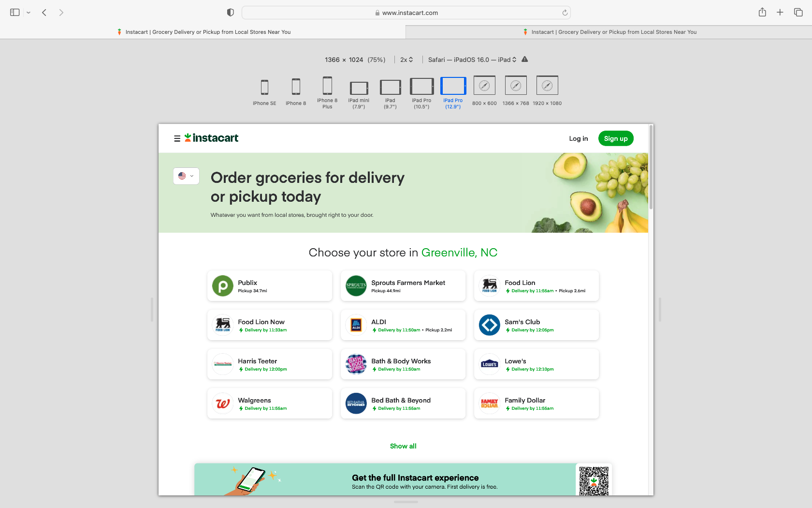The width and height of the screenshot is (812, 508).
Task: Choose the Walgreens store card
Action: pos(270,403)
